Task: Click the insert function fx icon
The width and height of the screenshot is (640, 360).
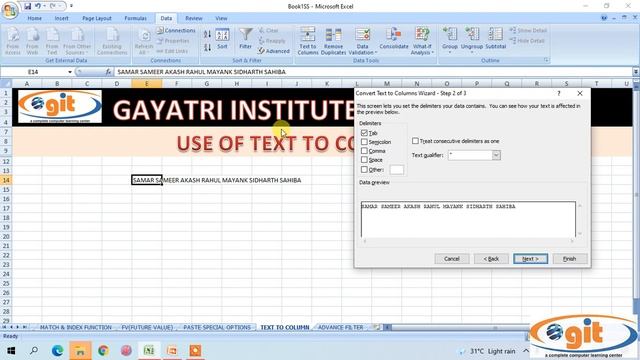Action: pos(108,72)
